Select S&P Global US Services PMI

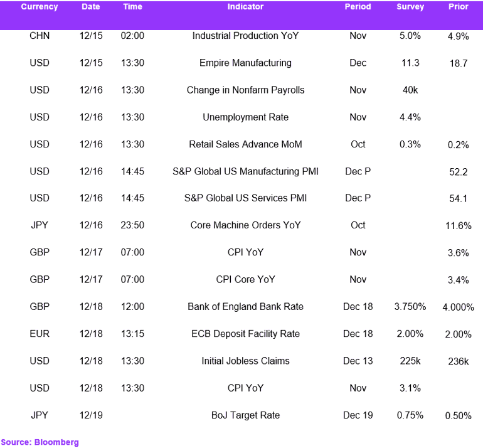click(245, 198)
